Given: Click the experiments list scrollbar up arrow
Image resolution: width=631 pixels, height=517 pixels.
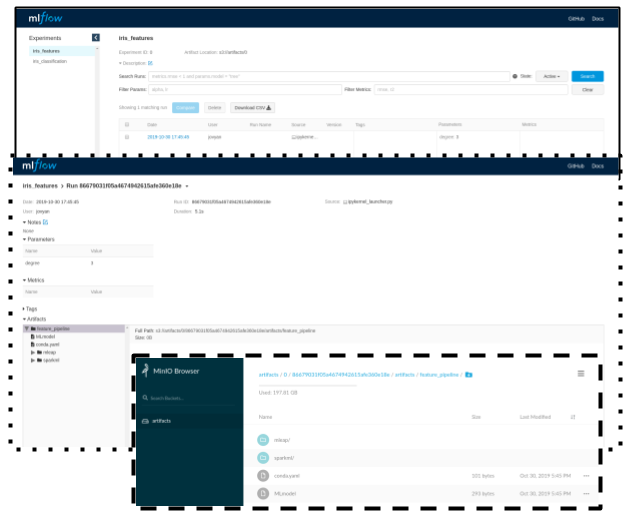Looking at the screenshot, I should (x=97, y=48).
